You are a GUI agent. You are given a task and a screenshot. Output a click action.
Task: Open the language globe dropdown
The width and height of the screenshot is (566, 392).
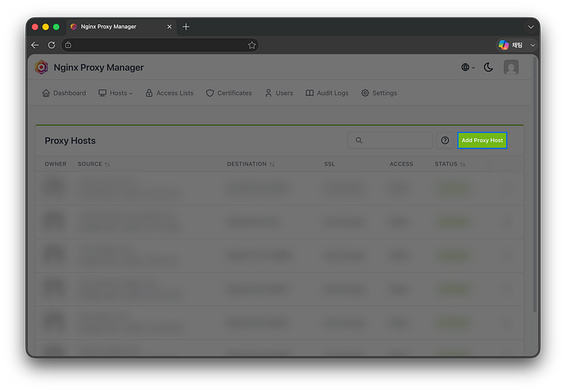pyautogui.click(x=468, y=68)
